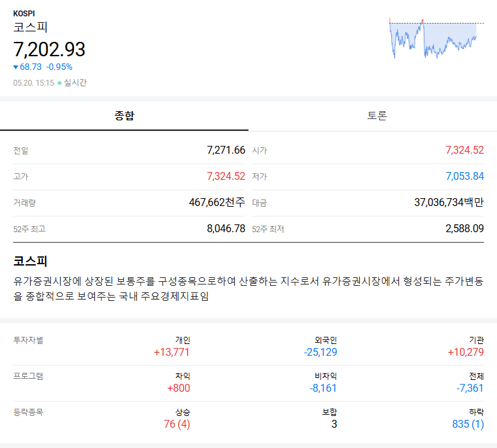This screenshot has height=448, width=497.
Task: Click the 투자자별 row label
Action: [x=28, y=340]
